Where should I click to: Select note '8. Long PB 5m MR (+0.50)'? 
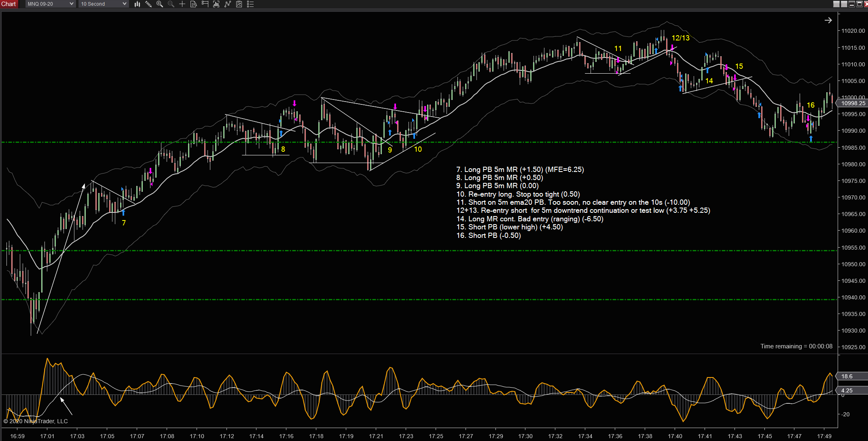(500, 178)
